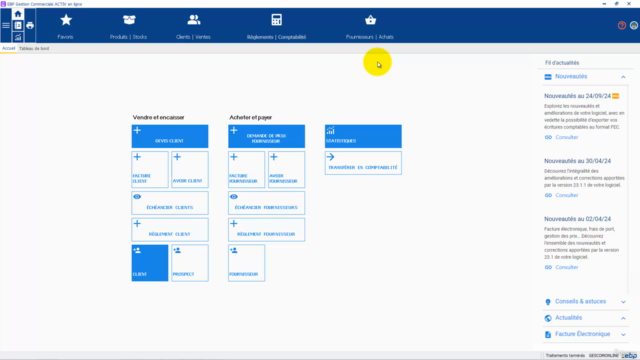Click the Facture Électronique document icon
The height and width of the screenshot is (360, 640).
pyautogui.click(x=548, y=335)
